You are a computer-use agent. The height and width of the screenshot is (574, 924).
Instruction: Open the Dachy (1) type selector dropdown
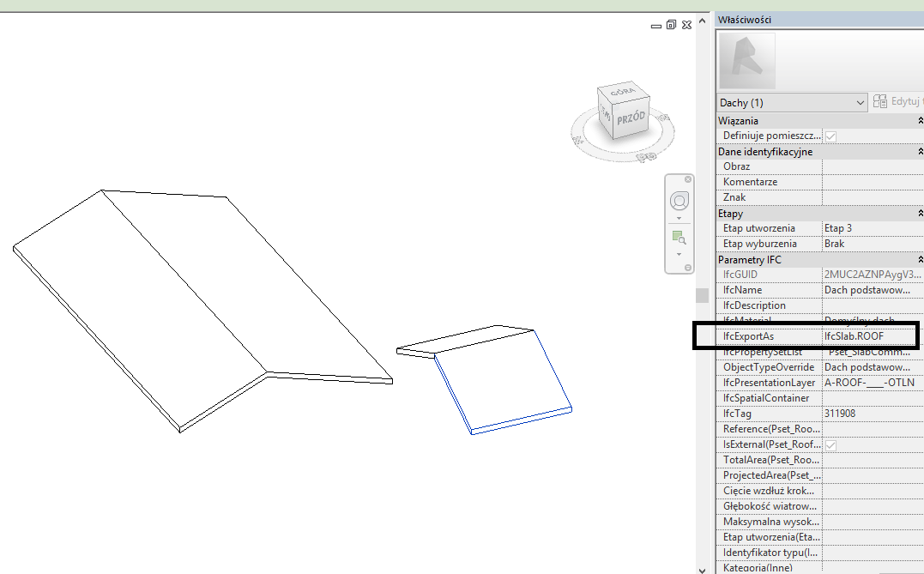[792, 103]
